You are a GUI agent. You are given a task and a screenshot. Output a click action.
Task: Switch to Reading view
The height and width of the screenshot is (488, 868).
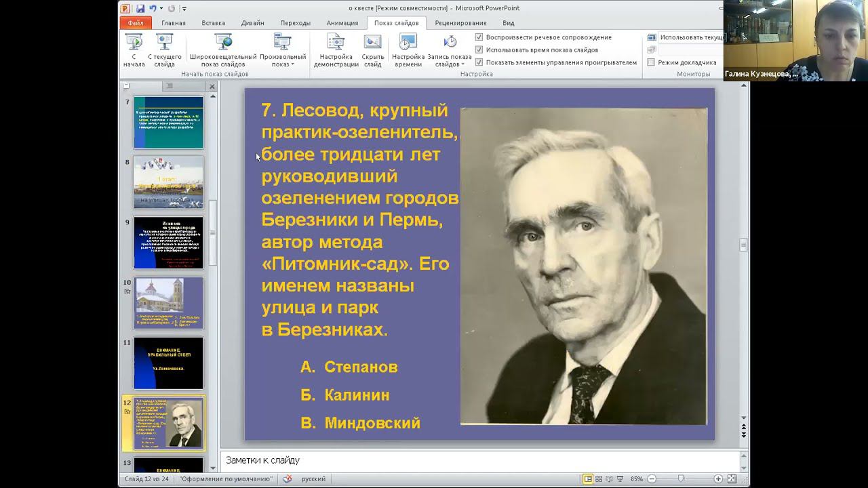609,479
